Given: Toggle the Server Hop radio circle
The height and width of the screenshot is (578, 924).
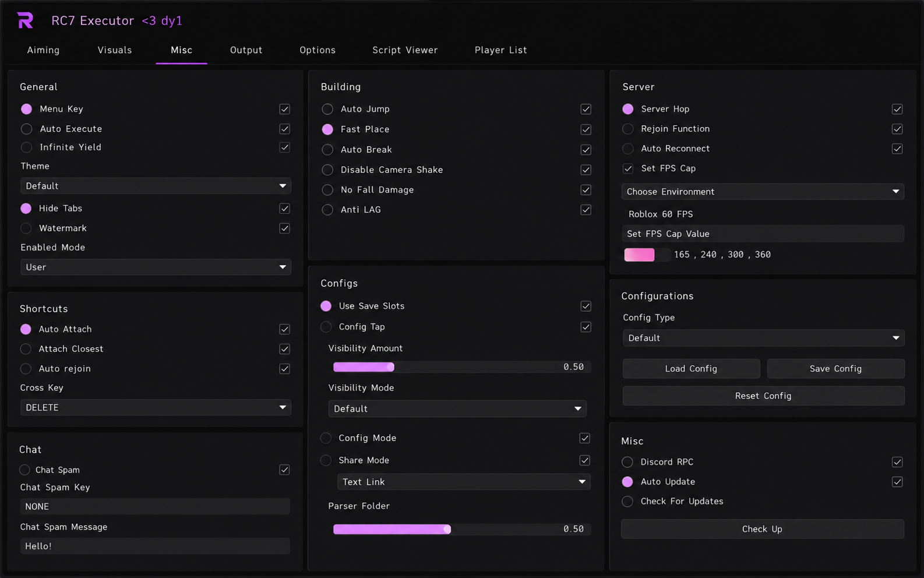Looking at the screenshot, I should tap(627, 109).
